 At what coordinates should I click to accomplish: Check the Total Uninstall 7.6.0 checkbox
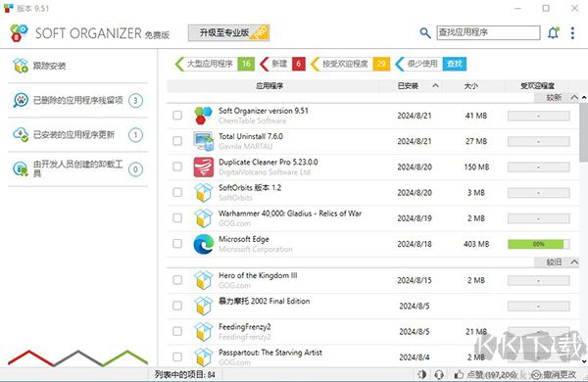177,141
